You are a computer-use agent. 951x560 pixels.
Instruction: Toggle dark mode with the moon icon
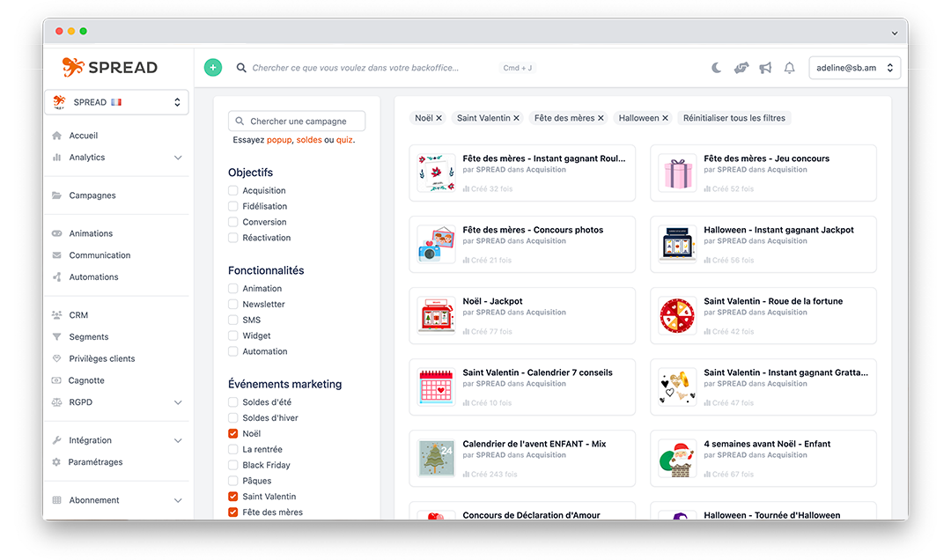click(x=716, y=67)
